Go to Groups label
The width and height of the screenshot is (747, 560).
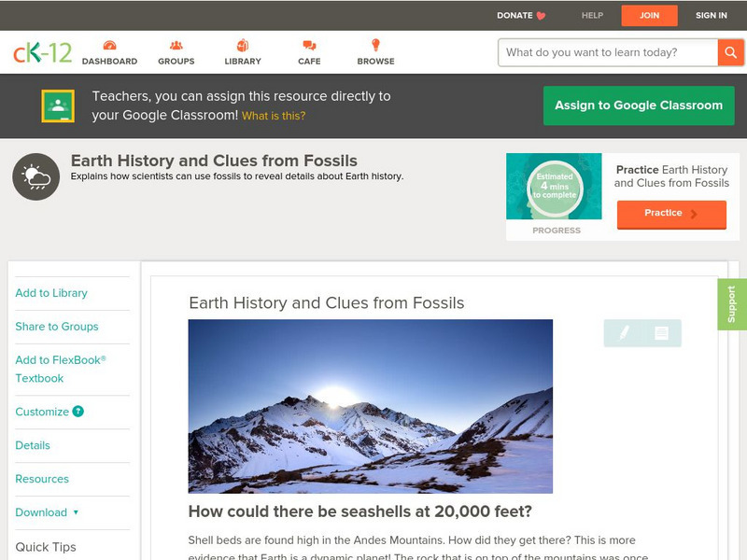[x=176, y=61]
